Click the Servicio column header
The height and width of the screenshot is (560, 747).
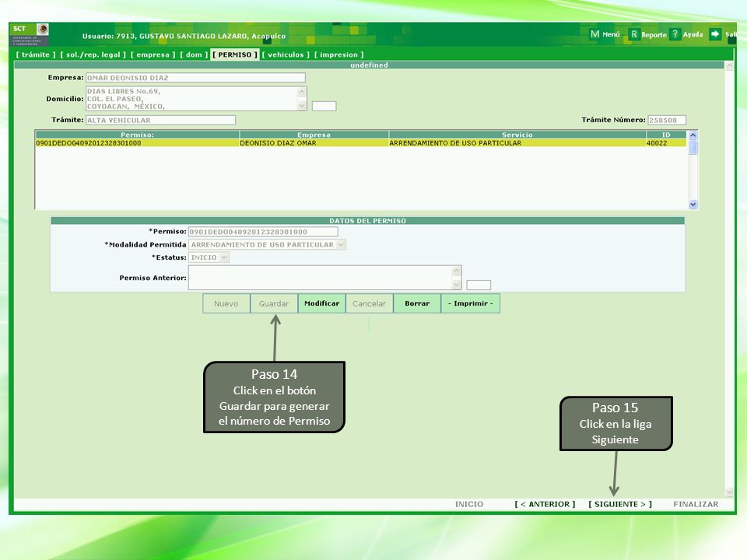click(517, 135)
